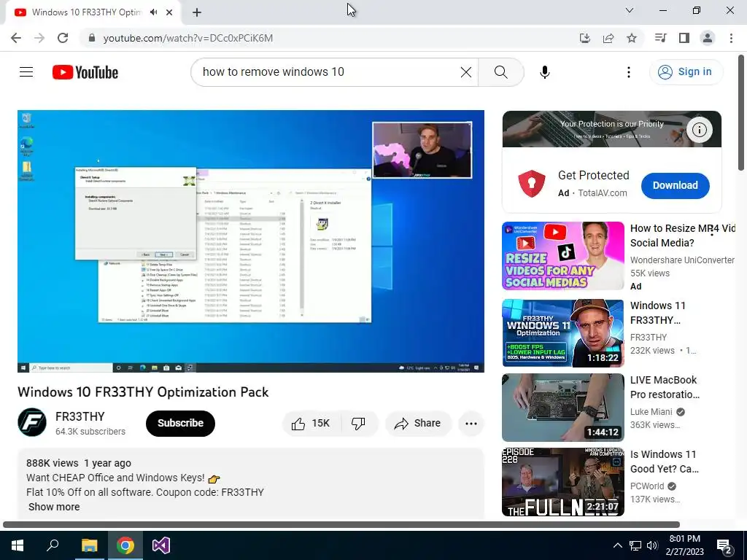The height and width of the screenshot is (560, 747).
Task: Open a new browser tab
Action: point(197,12)
